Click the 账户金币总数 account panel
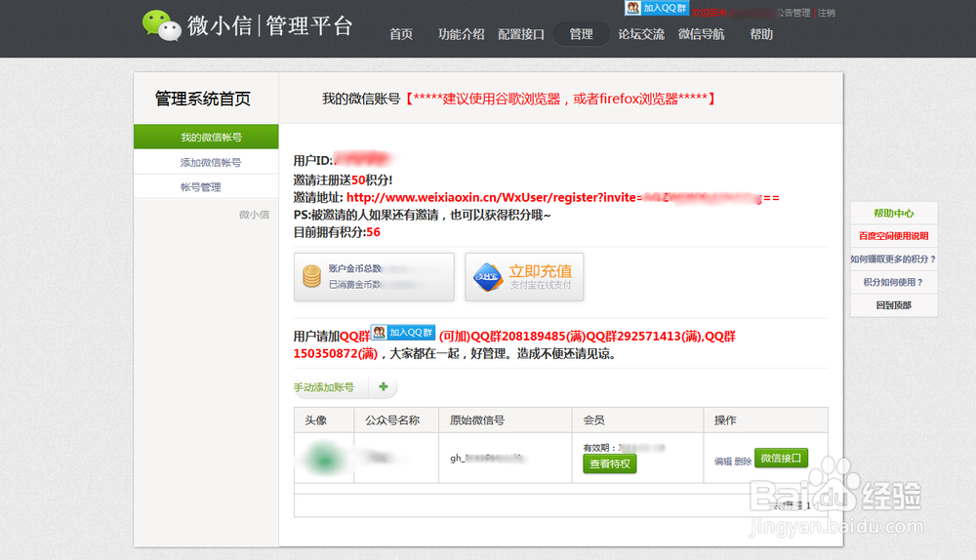Screen dimensions: 976x560 tap(374, 277)
